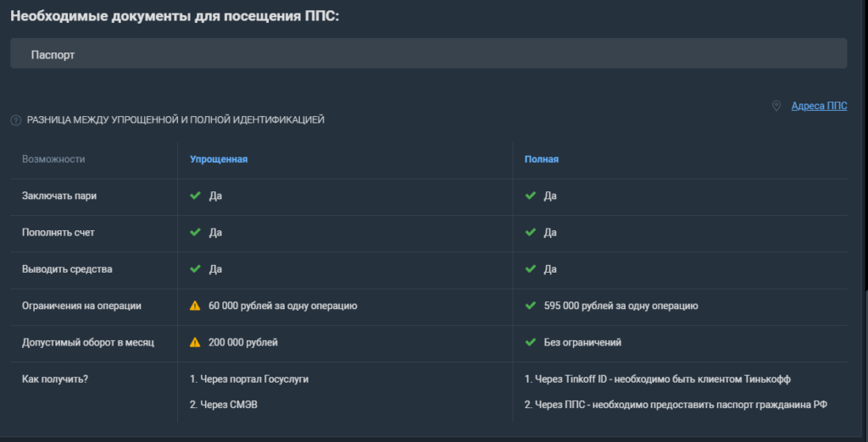
Task: Click the question mark icon before РАЗНИЦА МЕЖДУ
Action: coord(15,120)
